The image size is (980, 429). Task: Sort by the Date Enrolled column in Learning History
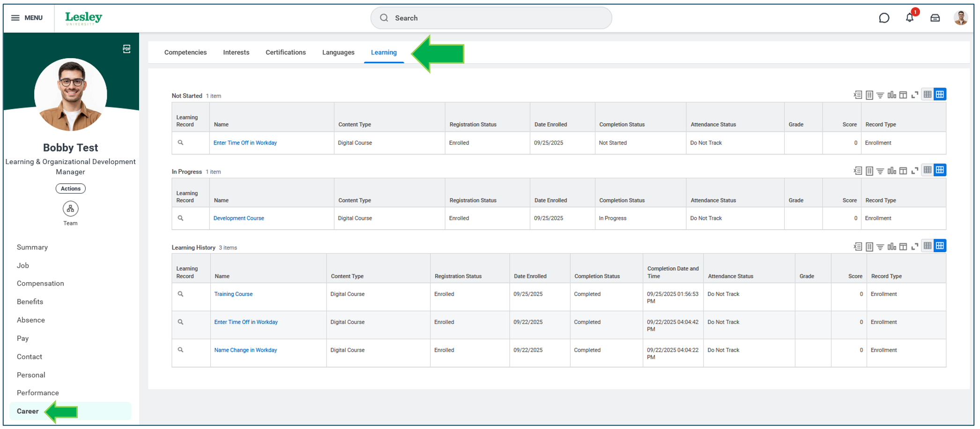(530, 276)
